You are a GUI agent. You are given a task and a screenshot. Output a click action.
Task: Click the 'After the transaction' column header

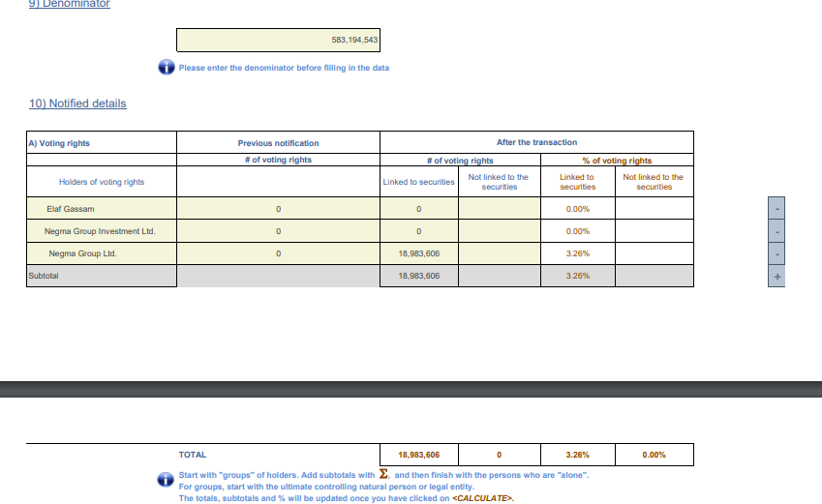click(x=536, y=142)
